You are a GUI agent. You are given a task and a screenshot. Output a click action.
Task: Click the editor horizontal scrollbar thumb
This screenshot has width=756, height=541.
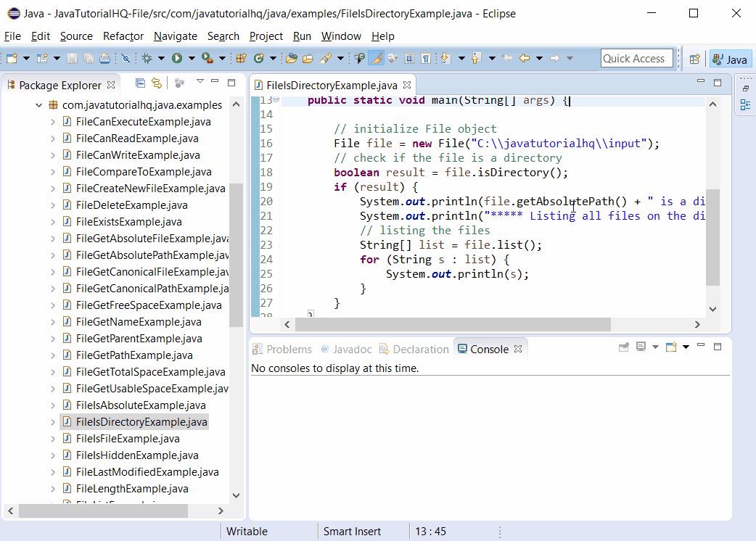pos(453,324)
